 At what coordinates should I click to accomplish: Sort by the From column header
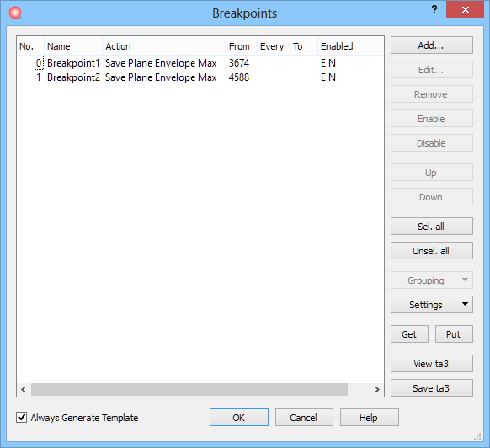[242, 46]
